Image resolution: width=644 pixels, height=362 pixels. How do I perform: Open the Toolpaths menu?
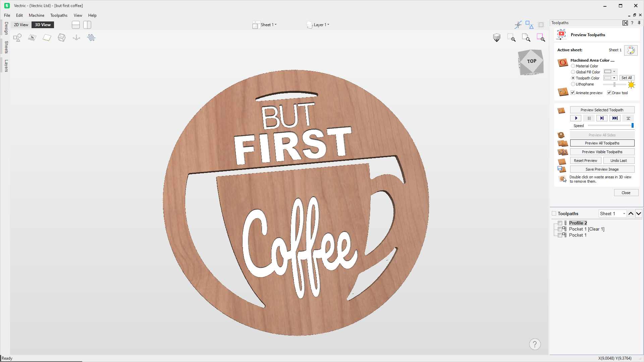59,15
